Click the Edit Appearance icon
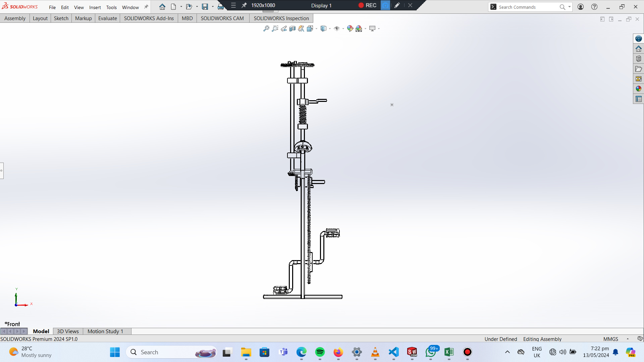This screenshot has height=362, width=644. (350, 28)
